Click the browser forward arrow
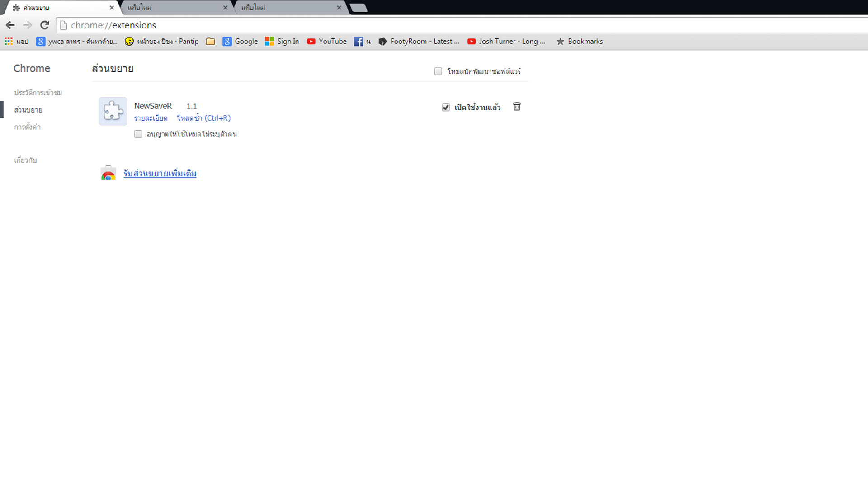This screenshot has width=868, height=488. click(28, 25)
